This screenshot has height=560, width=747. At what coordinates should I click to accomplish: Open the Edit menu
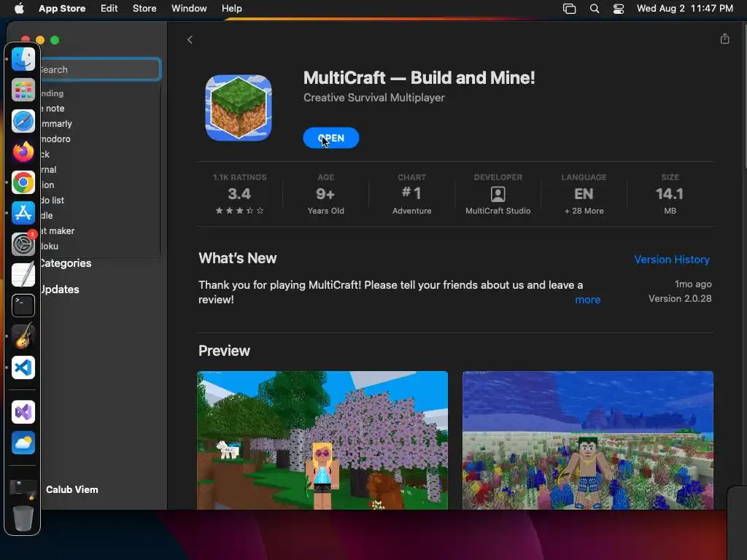[x=109, y=9]
